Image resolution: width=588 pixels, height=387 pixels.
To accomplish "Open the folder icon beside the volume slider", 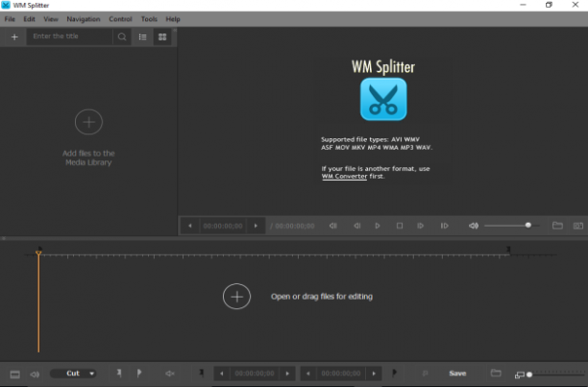I will 557,225.
